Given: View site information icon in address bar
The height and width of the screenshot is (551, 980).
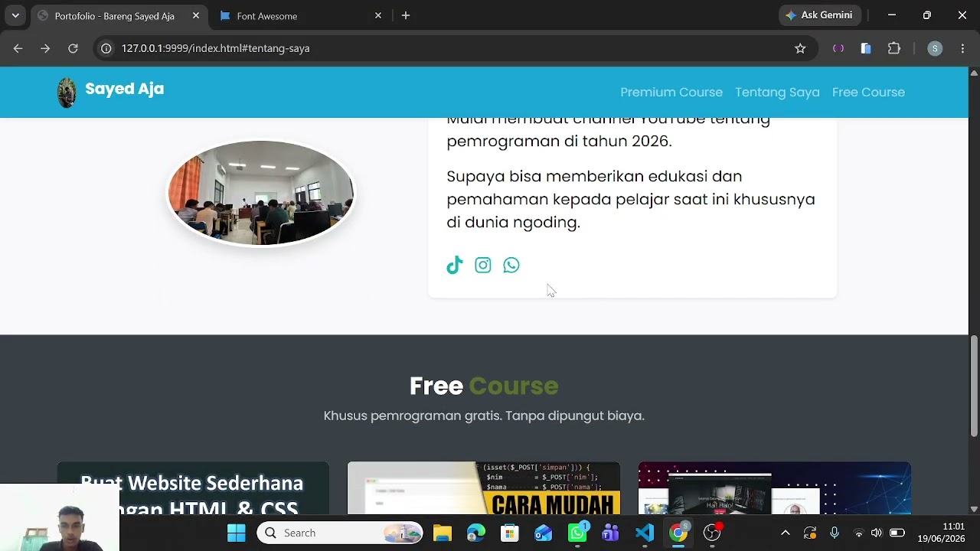Looking at the screenshot, I should click(x=106, y=48).
